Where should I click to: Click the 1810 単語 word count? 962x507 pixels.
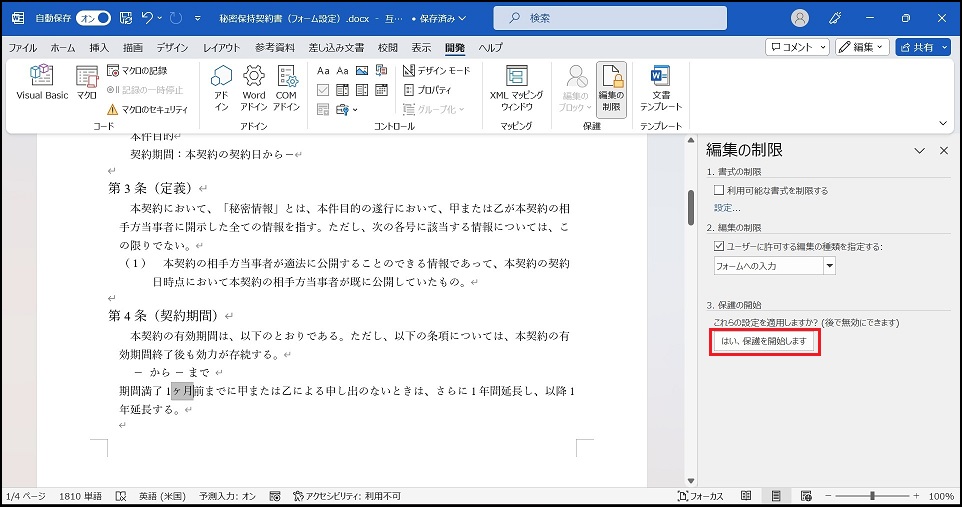(80, 496)
